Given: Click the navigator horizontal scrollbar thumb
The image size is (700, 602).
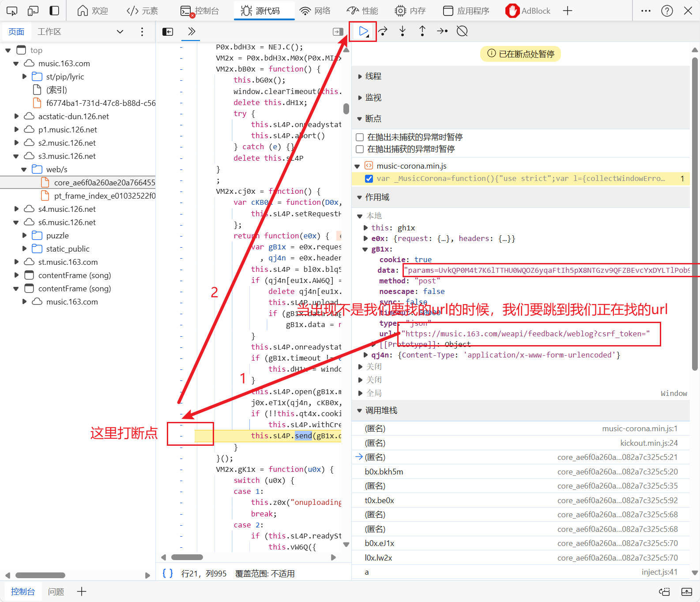Looking at the screenshot, I should tap(40, 575).
